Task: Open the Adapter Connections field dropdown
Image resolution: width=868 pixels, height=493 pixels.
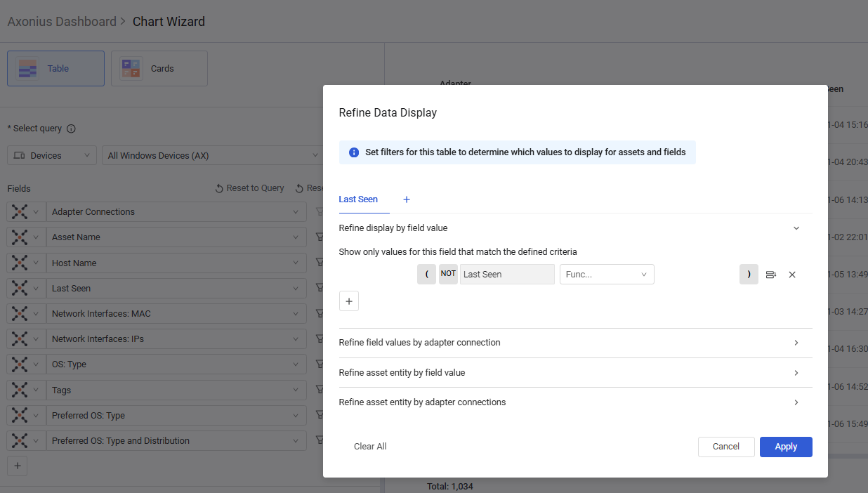Action: [x=176, y=211]
